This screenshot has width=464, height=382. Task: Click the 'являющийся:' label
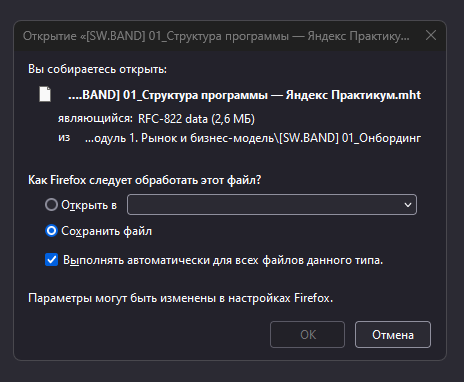(95, 119)
